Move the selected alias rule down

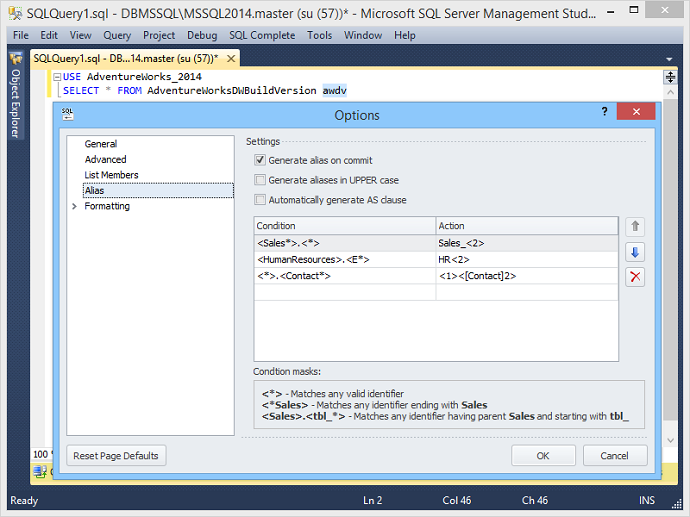635,252
